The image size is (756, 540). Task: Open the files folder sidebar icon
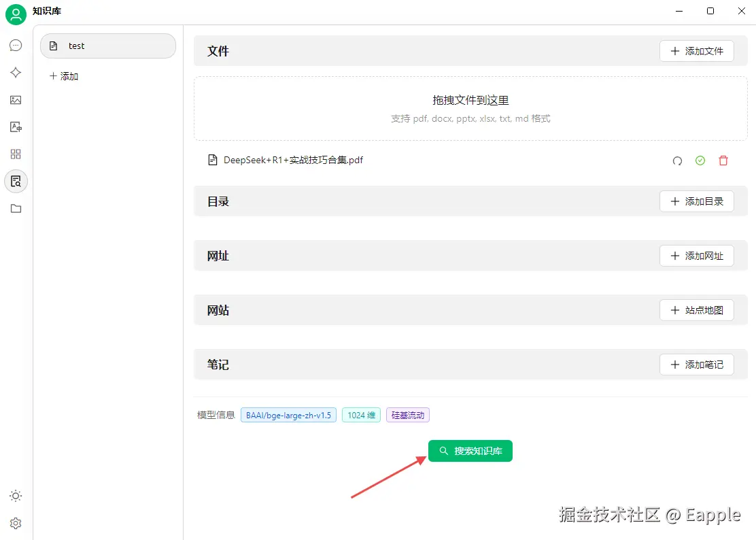tap(16, 209)
